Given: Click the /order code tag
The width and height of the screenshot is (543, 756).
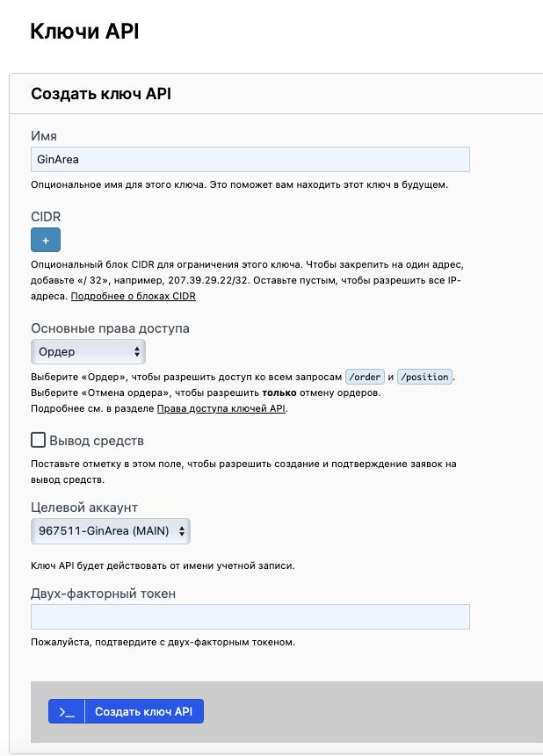Looking at the screenshot, I should click(364, 377).
